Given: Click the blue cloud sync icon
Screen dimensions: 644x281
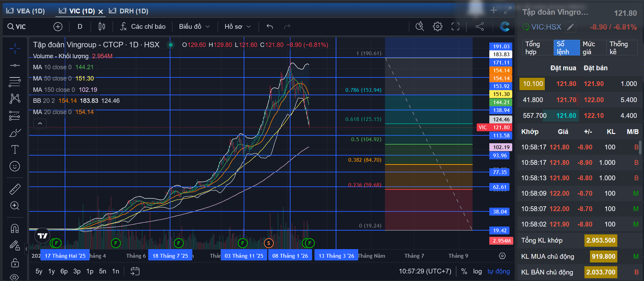Looking at the screenshot, I should [x=504, y=26].
